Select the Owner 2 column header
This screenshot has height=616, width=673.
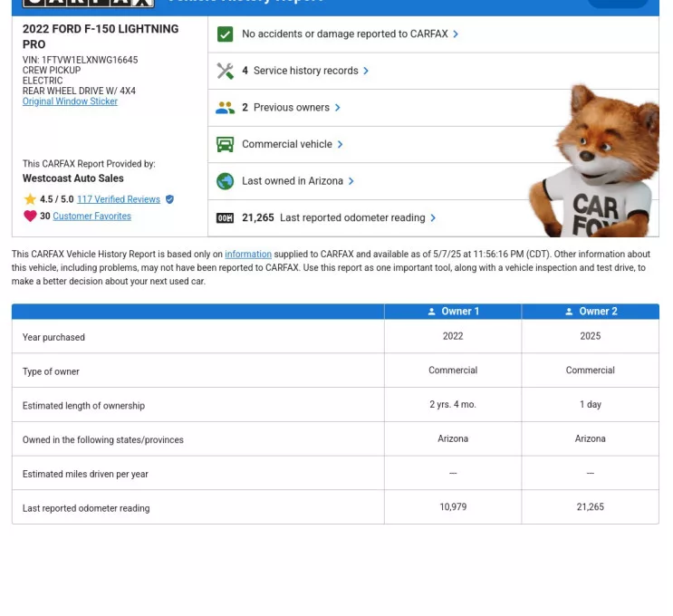tap(590, 312)
